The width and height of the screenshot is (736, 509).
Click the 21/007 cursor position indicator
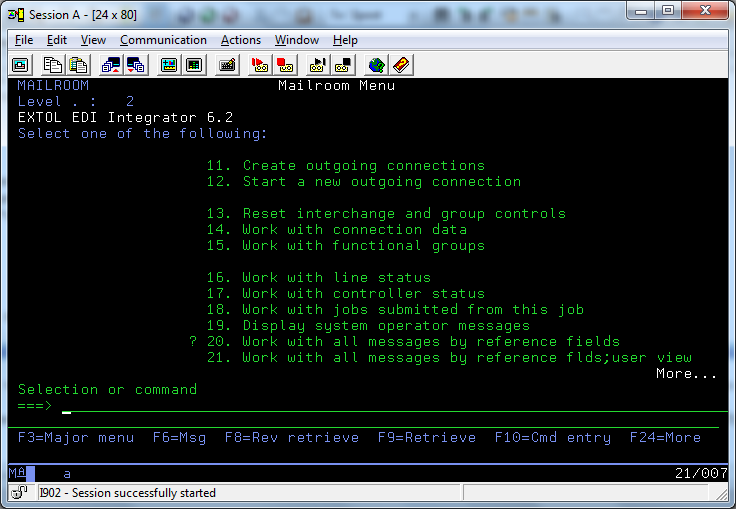pos(701,473)
